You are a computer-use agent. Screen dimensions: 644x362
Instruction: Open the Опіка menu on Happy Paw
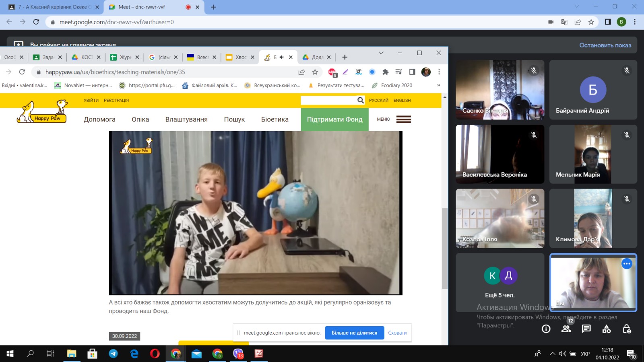tap(140, 119)
